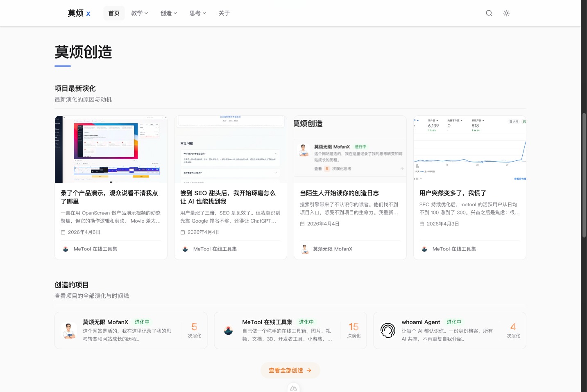
Task: Toggle dark mode with the sun icon
Action: click(x=506, y=13)
